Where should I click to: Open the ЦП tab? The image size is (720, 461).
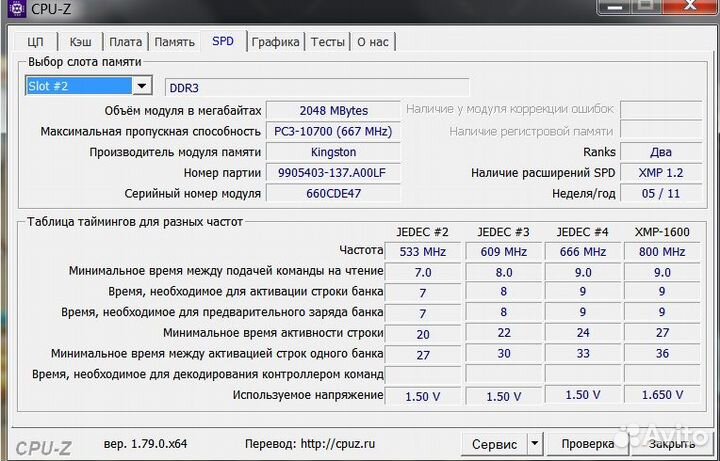(35, 42)
